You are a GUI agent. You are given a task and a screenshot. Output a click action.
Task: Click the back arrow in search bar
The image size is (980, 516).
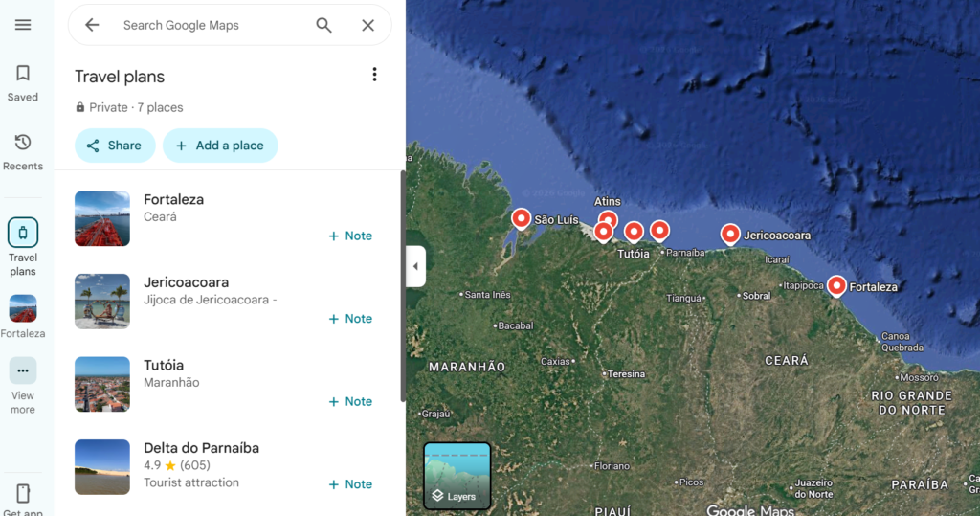pos(92,25)
